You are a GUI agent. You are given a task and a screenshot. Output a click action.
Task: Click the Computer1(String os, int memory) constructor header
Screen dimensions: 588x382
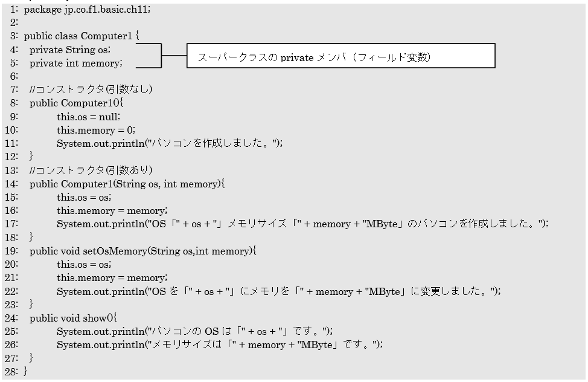tap(127, 184)
